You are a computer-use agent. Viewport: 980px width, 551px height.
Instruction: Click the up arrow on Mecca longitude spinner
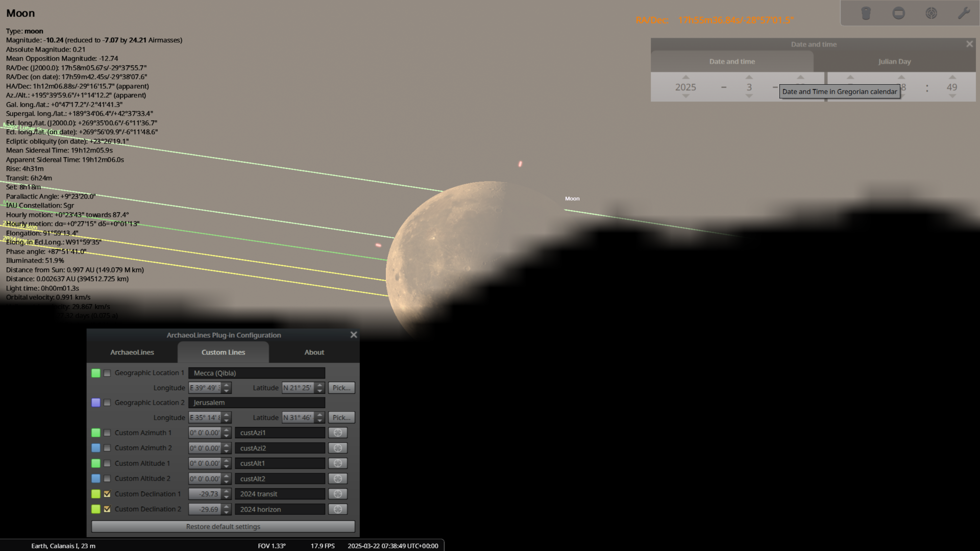[x=226, y=385]
